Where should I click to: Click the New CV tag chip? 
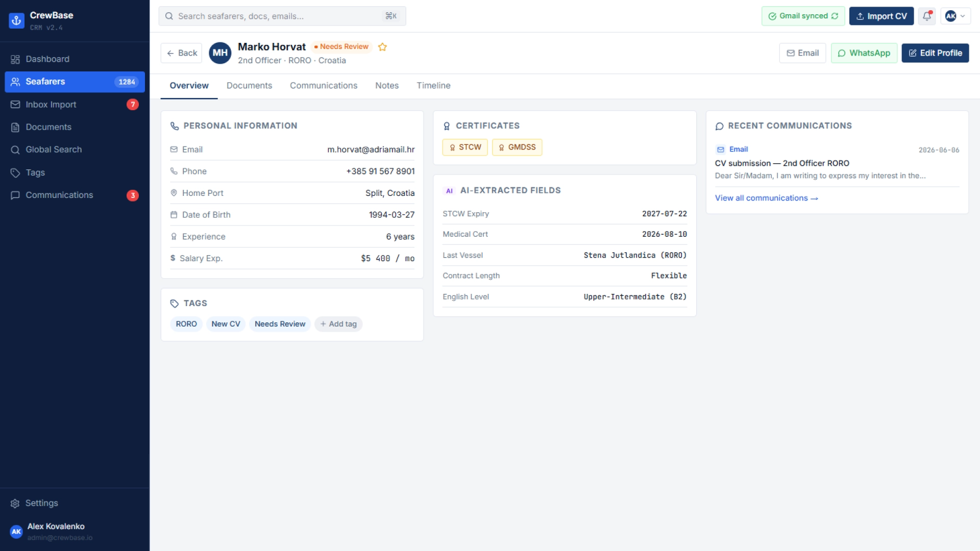(x=226, y=324)
